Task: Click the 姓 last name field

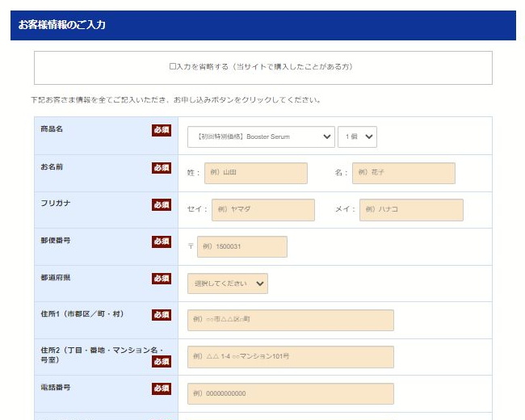Action: pyautogui.click(x=255, y=173)
